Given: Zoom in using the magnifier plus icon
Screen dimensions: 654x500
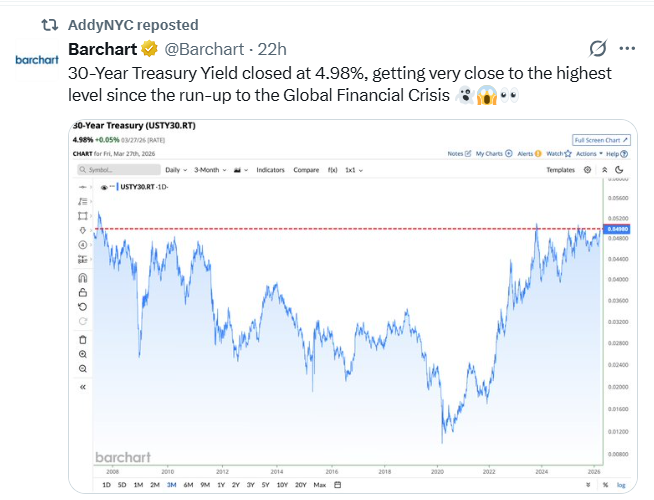Looking at the screenshot, I should point(83,354).
